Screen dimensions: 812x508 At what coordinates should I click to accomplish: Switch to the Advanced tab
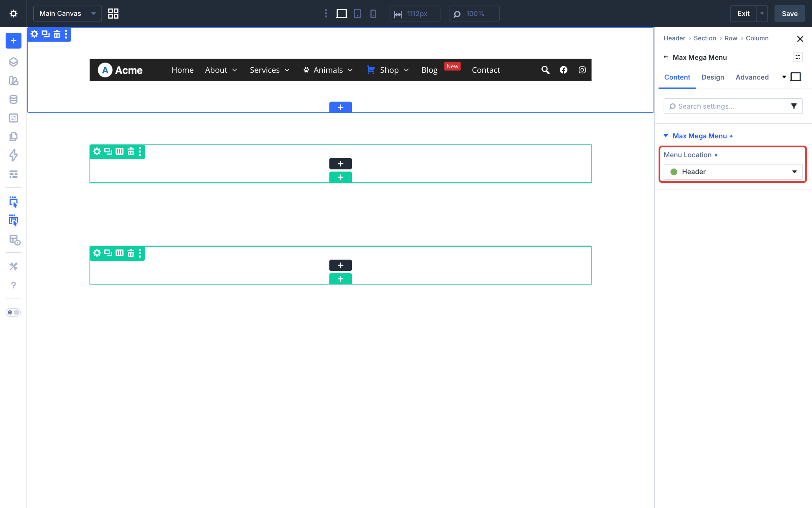(752, 77)
